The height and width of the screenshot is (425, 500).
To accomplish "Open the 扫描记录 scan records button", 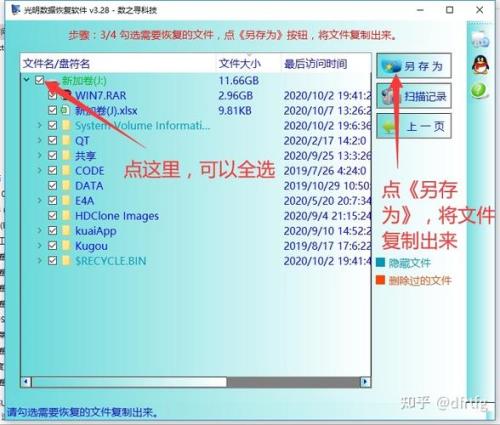I will 414,96.
